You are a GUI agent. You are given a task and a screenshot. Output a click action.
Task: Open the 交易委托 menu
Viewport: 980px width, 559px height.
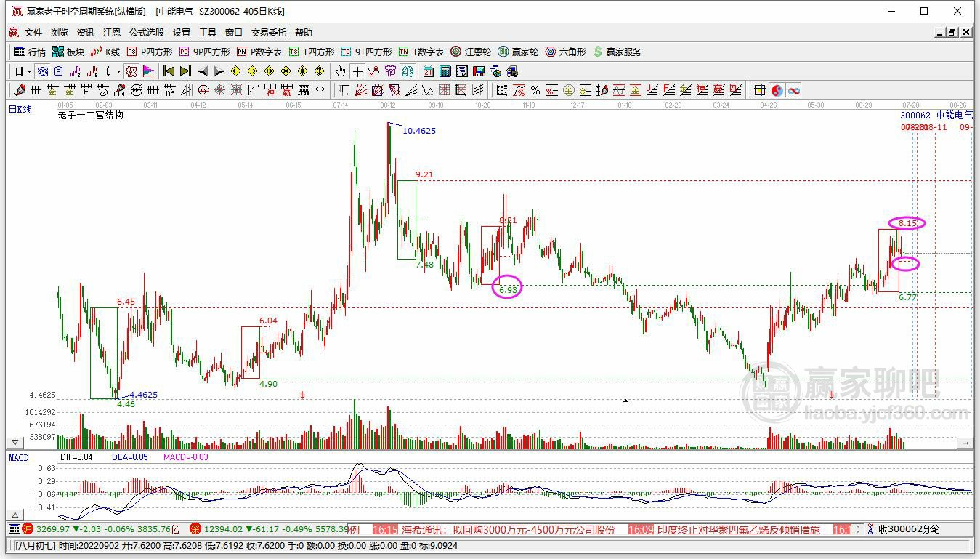[x=269, y=33]
